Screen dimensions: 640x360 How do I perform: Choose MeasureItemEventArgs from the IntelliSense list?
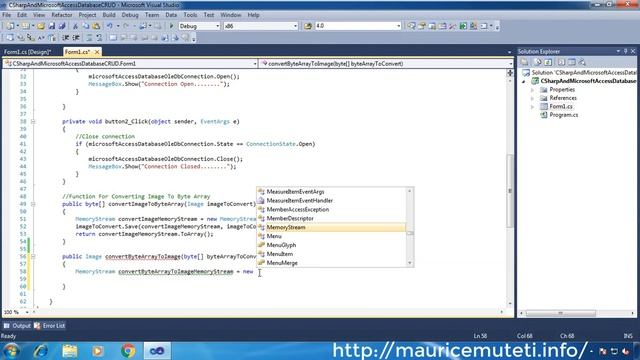click(331, 192)
